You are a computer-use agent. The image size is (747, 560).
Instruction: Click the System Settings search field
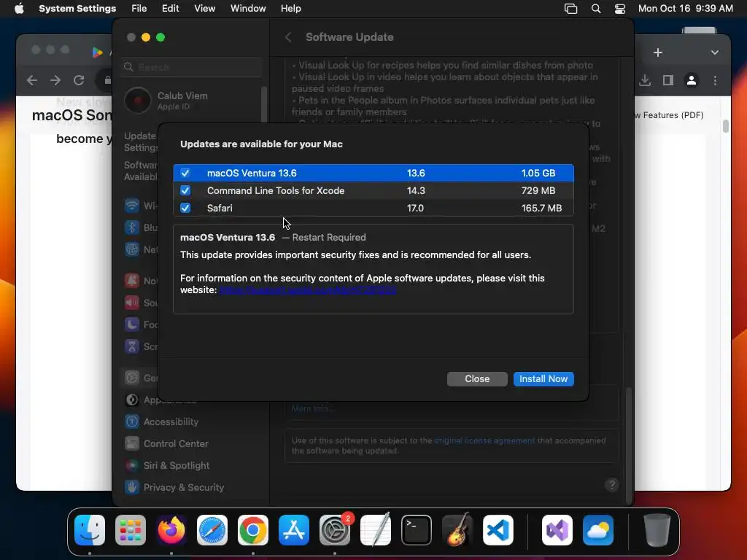(192, 67)
